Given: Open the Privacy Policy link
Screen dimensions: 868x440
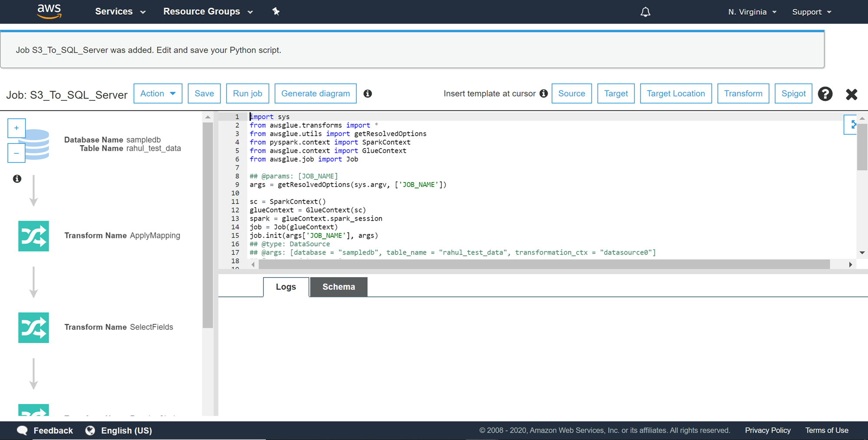Looking at the screenshot, I should pos(767,430).
